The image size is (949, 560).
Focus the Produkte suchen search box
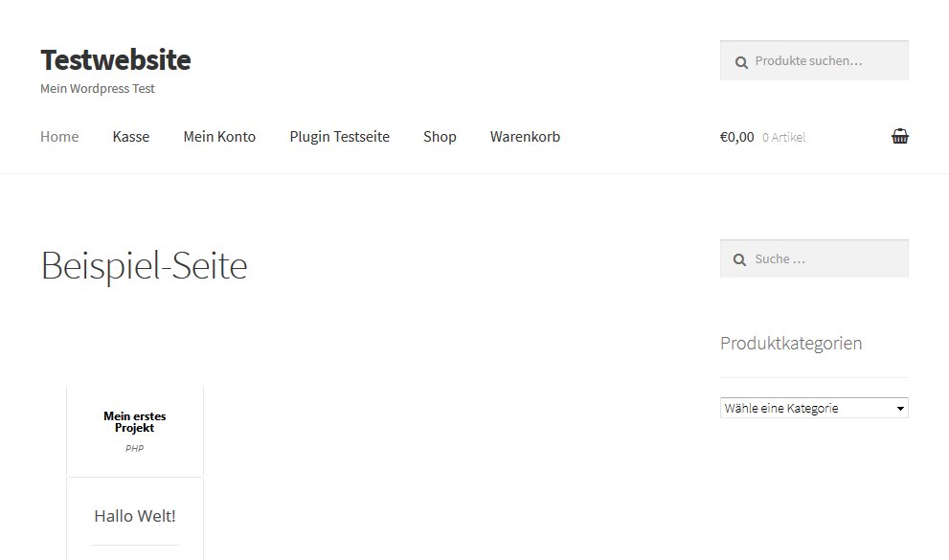824,61
